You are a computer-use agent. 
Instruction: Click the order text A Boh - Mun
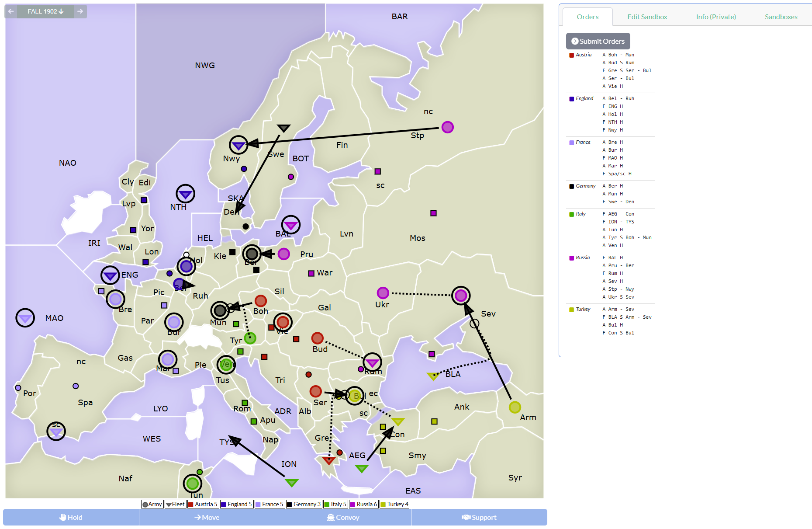tap(619, 55)
